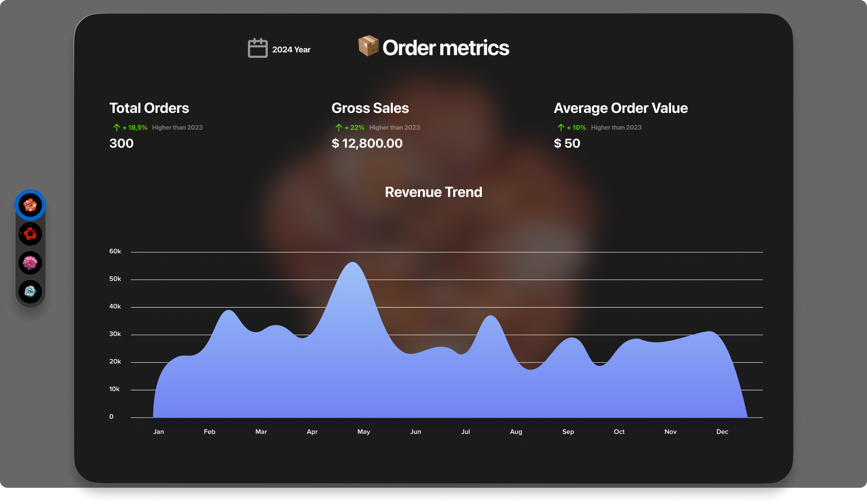Viewport: 867px width, 504px height.
Task: Click the Dec label on the chart axis
Action: 722,432
